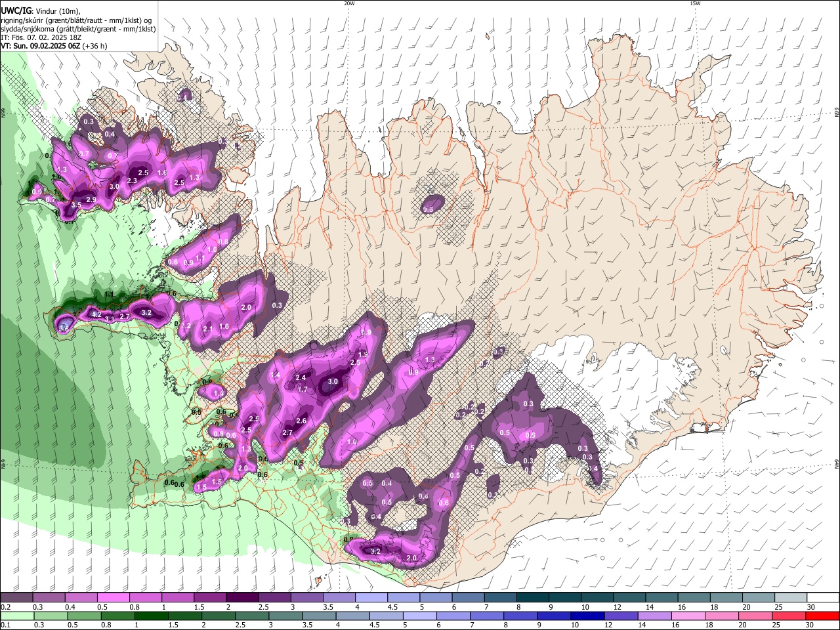Image resolution: width=840 pixels, height=630 pixels.
Task: Select snow legend swatch between 0.3 and 0.4
Action: point(49,597)
